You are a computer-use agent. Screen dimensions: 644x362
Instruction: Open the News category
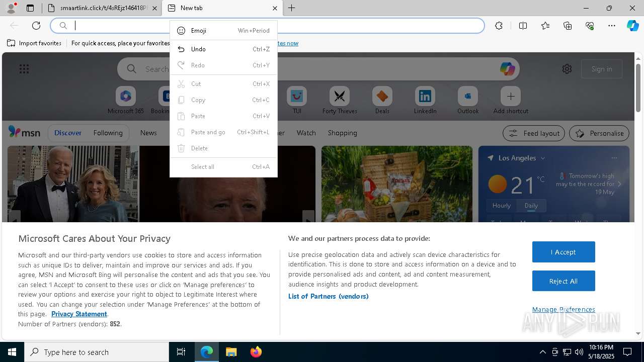(x=148, y=133)
